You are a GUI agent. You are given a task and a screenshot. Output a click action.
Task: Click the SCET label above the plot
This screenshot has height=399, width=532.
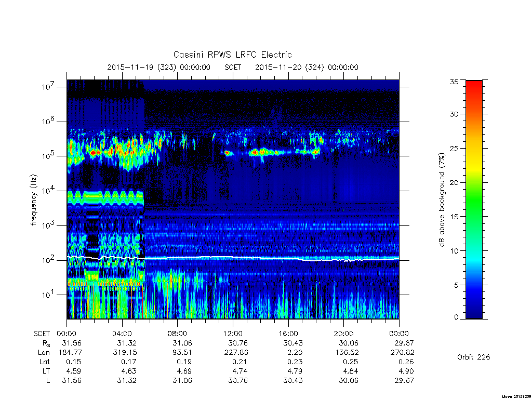233,67
